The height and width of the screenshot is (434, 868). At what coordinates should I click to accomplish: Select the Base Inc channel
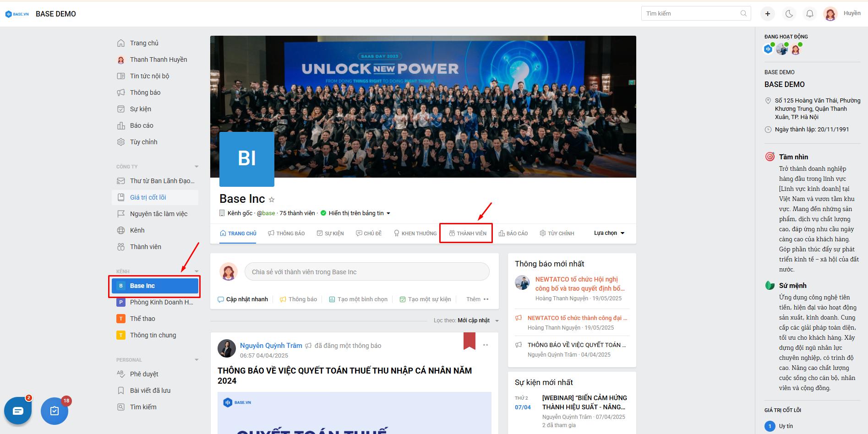click(155, 286)
